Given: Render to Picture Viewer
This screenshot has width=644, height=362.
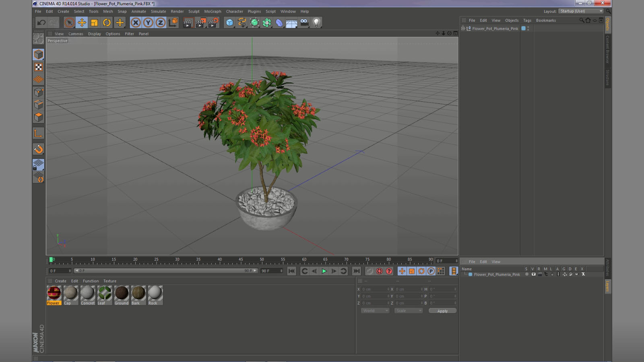Looking at the screenshot, I should 200,23.
